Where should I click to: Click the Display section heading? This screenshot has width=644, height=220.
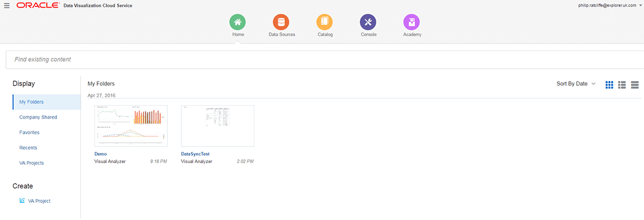[24, 84]
